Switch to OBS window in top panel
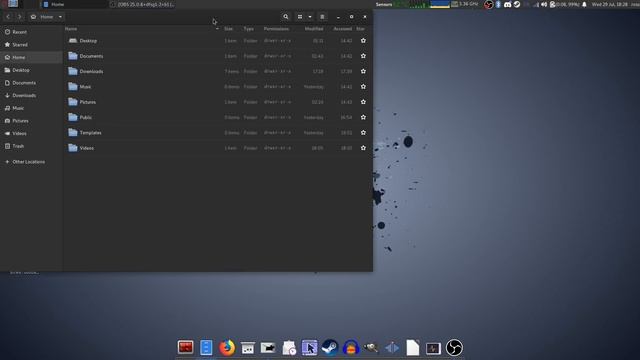This screenshot has width=640, height=360. point(142,4)
